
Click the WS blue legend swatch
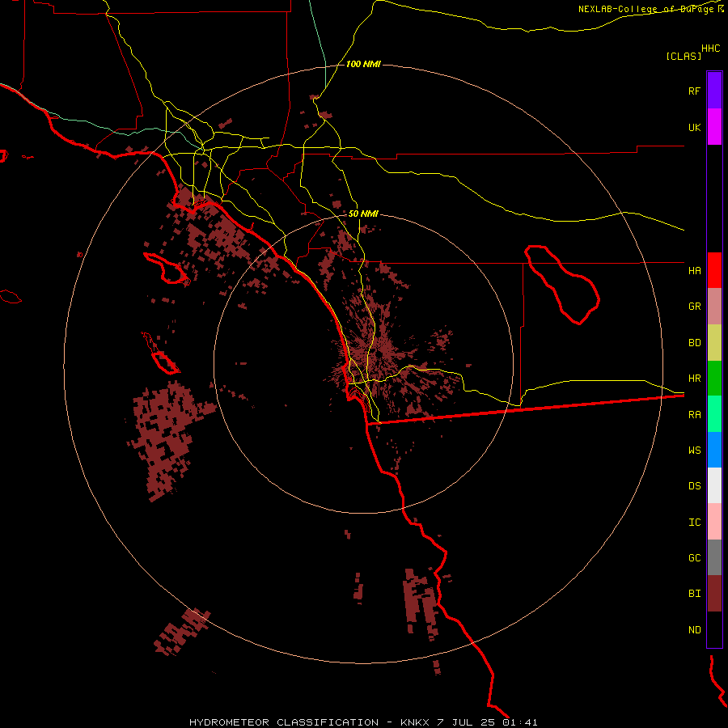pyautogui.click(x=714, y=450)
